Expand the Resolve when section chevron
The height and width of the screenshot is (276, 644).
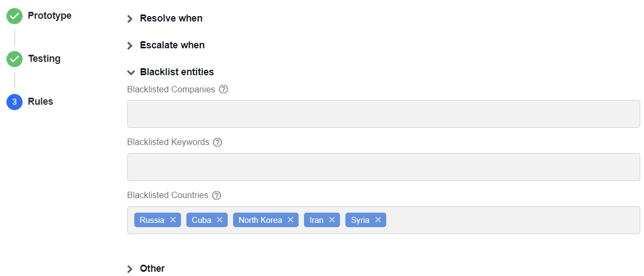click(x=130, y=19)
